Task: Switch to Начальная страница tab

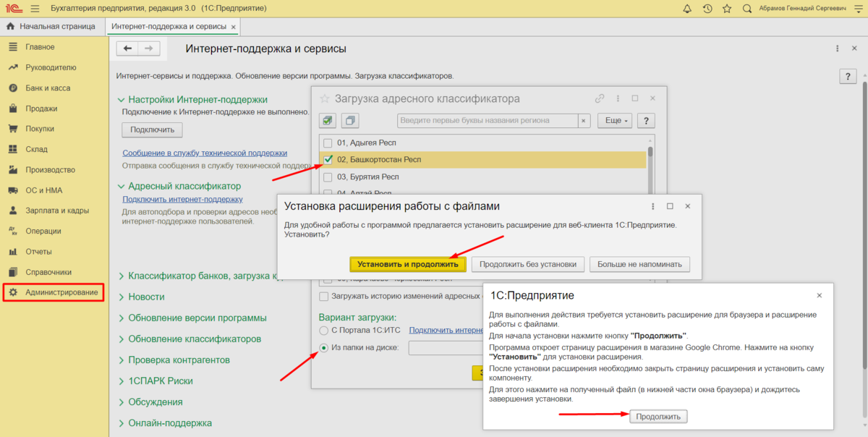Action: tap(51, 27)
